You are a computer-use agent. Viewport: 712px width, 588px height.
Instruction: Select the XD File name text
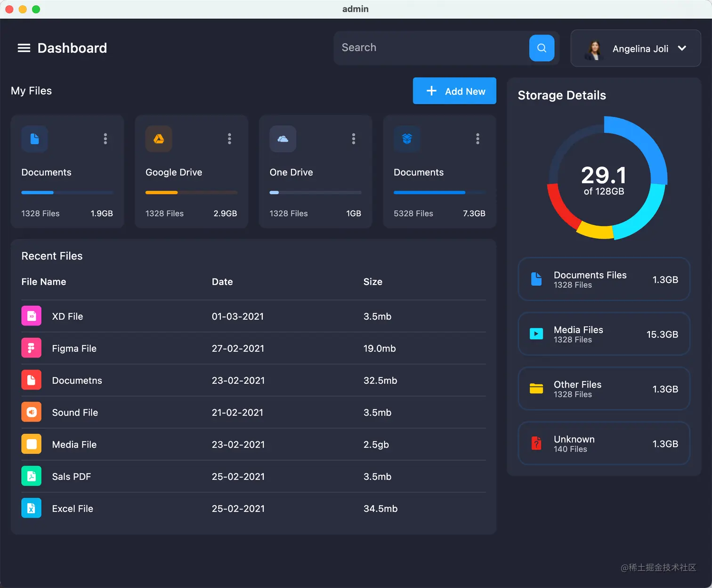click(x=67, y=317)
